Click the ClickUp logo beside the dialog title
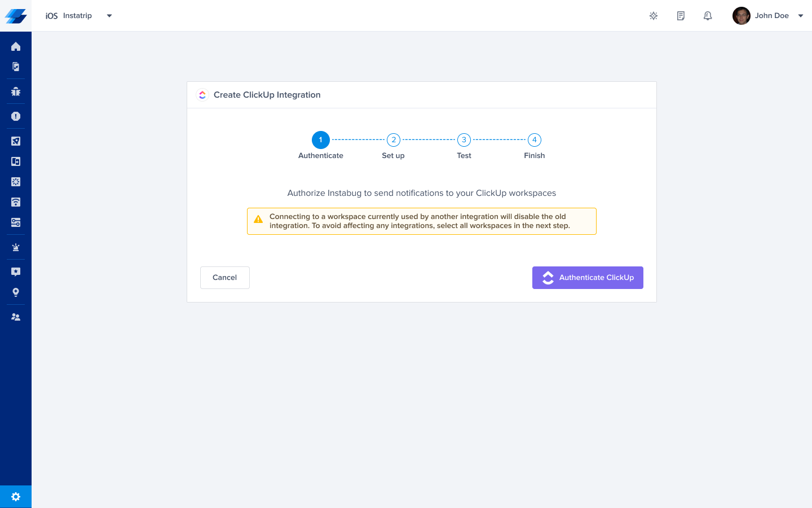This screenshot has height=508, width=812. coord(202,95)
